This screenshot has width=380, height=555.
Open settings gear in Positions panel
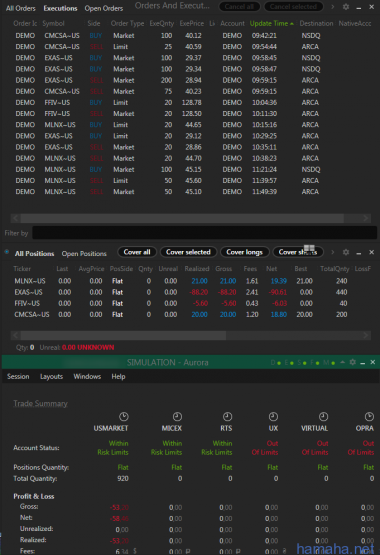coord(346,252)
